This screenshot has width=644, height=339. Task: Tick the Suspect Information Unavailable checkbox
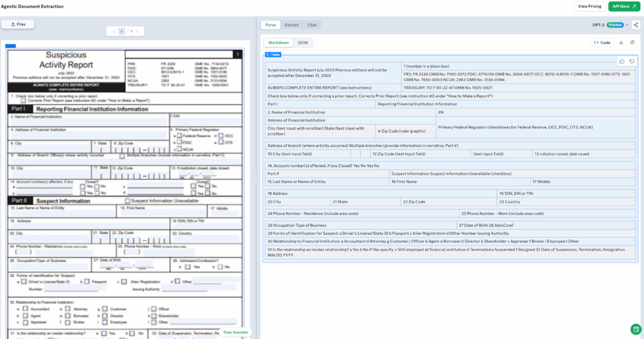tap(128, 201)
